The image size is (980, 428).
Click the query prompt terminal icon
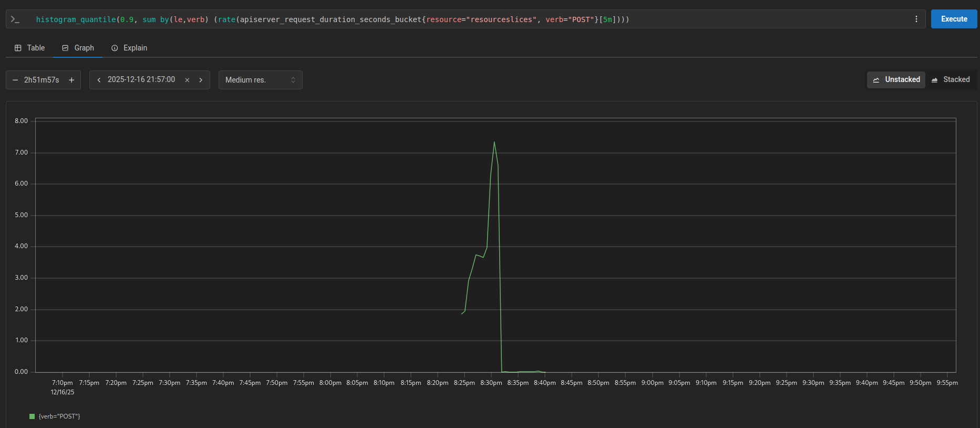(x=15, y=19)
